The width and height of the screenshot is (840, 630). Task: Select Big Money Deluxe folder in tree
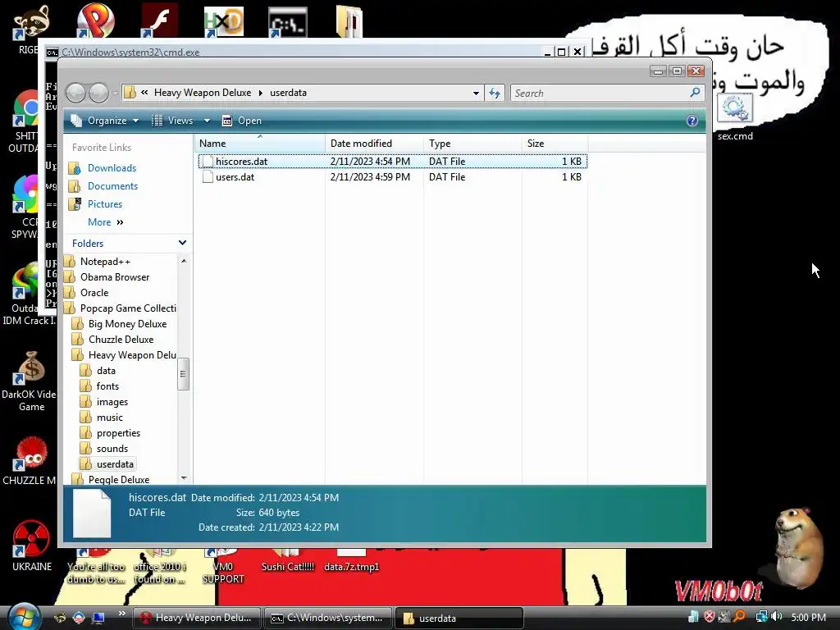click(x=127, y=323)
